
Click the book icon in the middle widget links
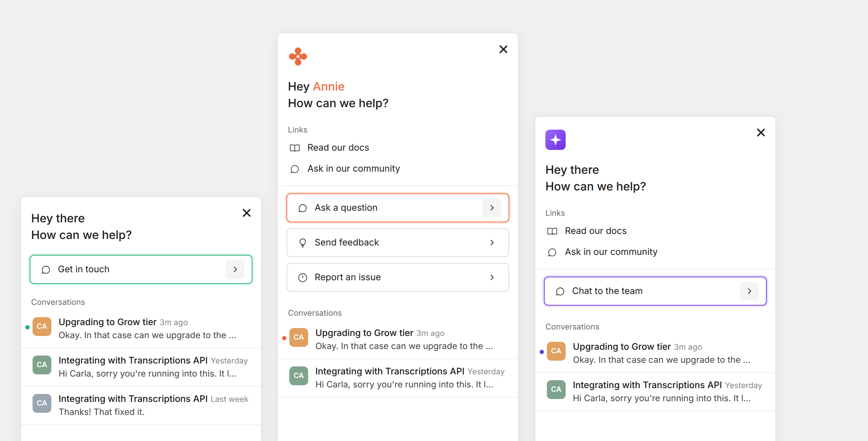pyautogui.click(x=295, y=148)
